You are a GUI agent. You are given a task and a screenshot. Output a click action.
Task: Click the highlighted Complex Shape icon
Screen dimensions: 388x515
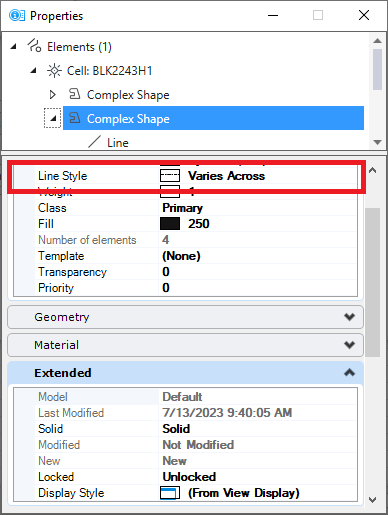(x=75, y=118)
